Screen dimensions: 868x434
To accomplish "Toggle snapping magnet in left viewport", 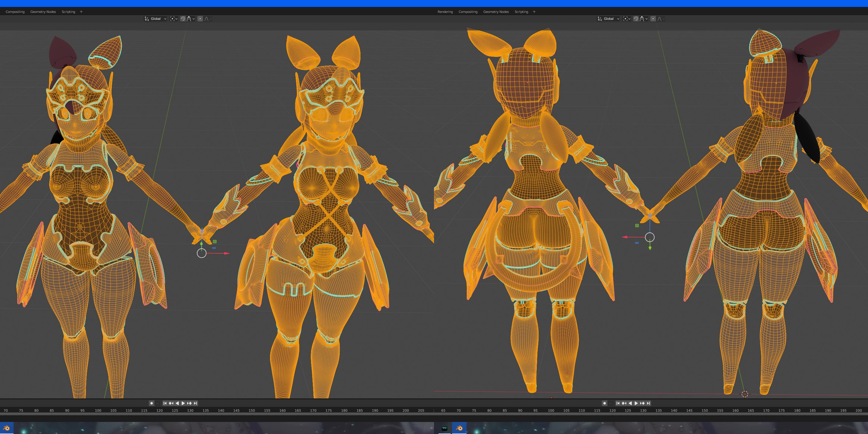I will click(183, 19).
